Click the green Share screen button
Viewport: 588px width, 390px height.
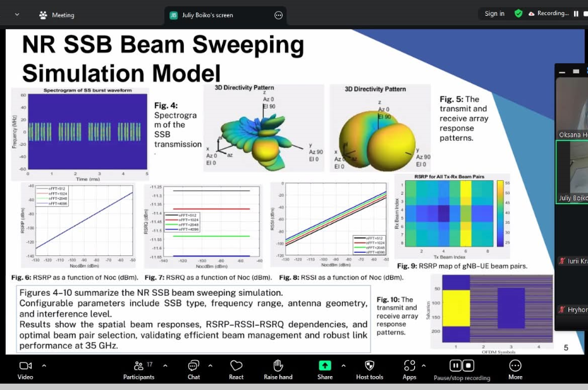coord(324,366)
